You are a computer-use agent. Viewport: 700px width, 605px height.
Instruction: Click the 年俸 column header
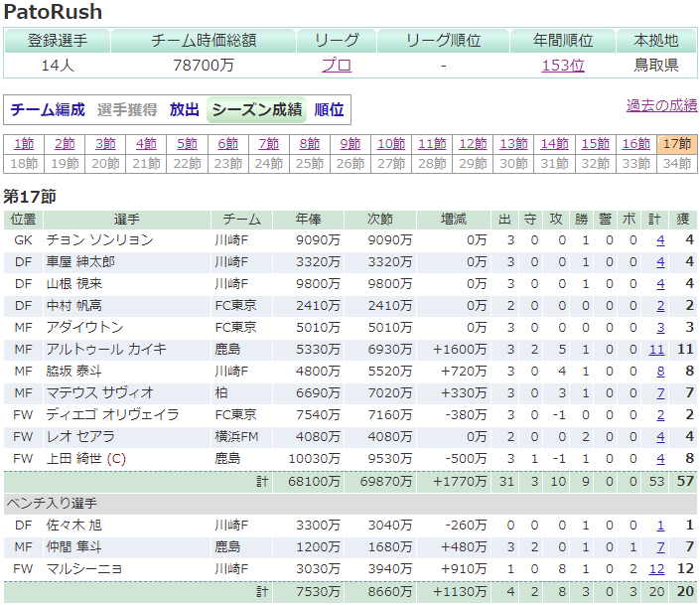tap(309, 220)
